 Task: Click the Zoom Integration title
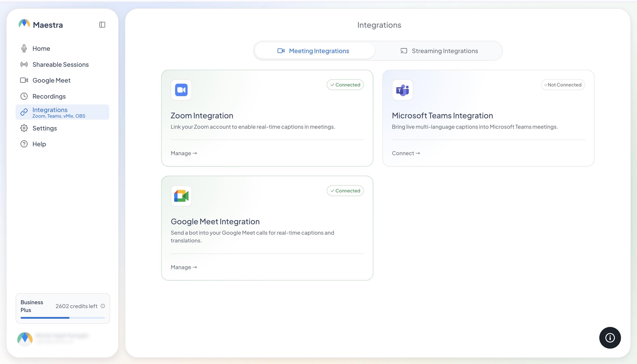click(x=202, y=115)
